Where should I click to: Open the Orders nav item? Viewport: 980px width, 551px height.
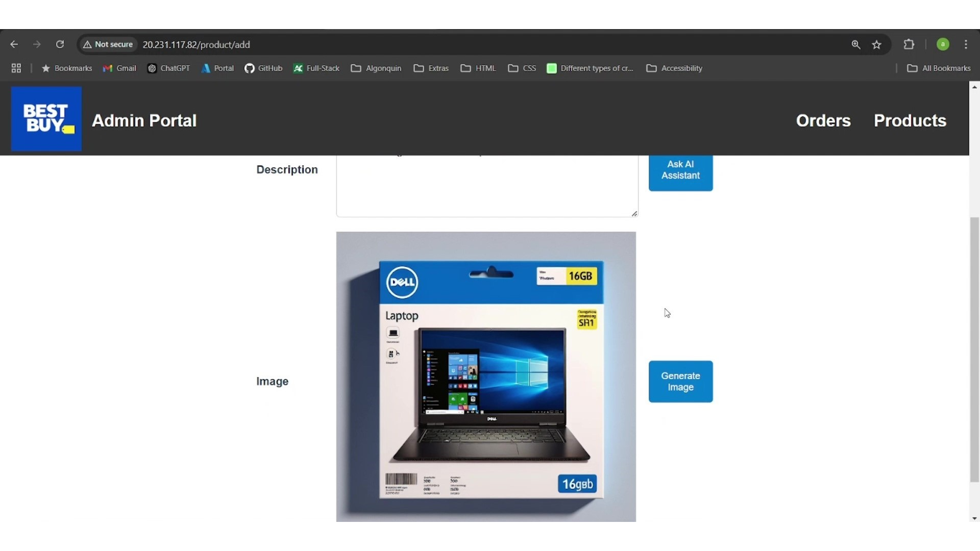coord(823,121)
